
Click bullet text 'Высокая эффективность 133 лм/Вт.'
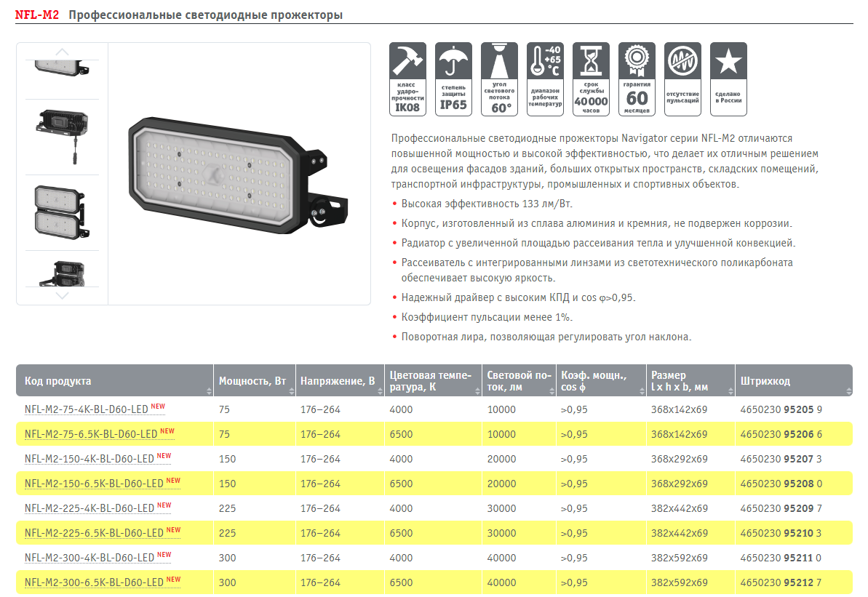487,204
